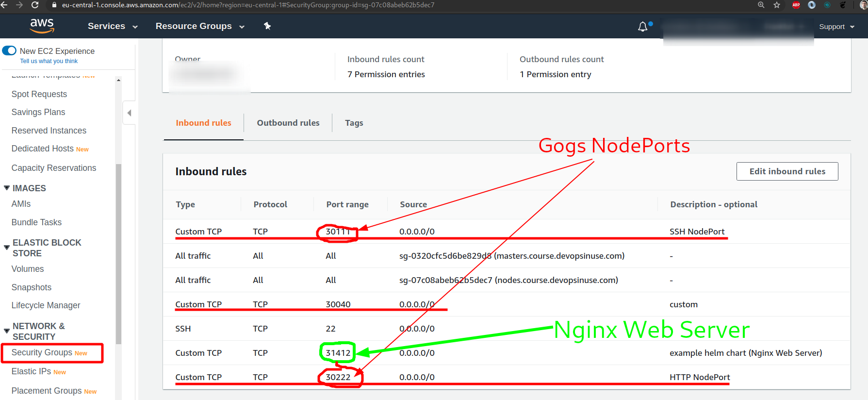Go forward in browser history

19,5
